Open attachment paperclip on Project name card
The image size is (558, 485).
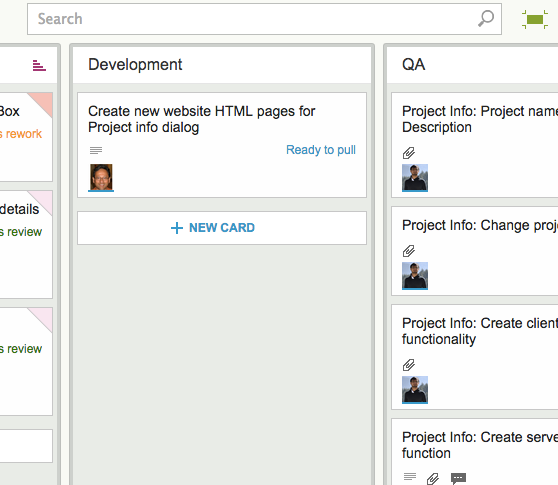pos(409,153)
